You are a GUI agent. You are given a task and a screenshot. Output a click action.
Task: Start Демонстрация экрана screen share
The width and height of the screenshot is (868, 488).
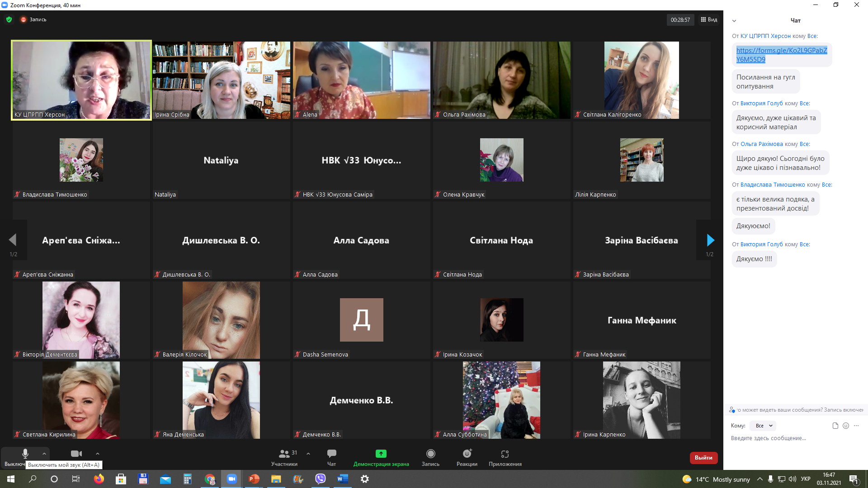point(381,457)
